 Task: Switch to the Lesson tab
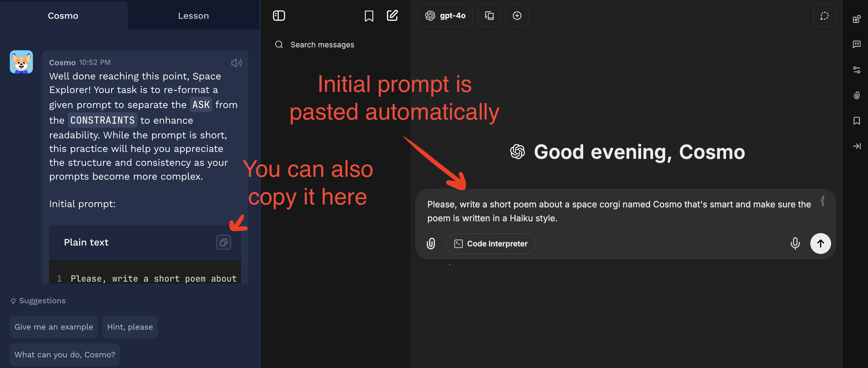pos(193,16)
